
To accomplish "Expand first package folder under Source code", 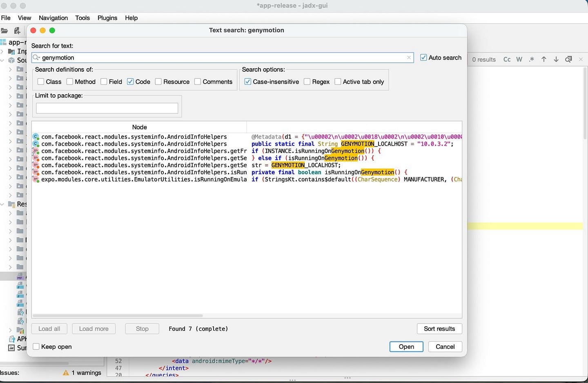I will 11,69.
